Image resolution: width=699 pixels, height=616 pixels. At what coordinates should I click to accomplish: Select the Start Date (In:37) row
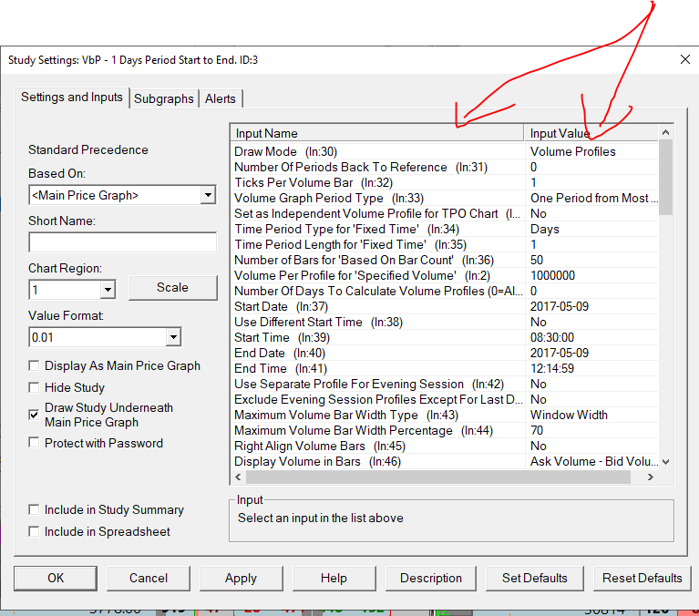click(x=445, y=307)
